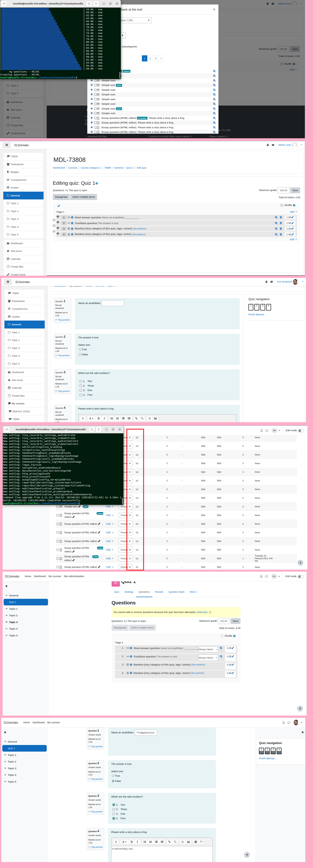Click Repaginate button on Editing quiz page
The width and height of the screenshot is (313, 868).
pos(61,197)
